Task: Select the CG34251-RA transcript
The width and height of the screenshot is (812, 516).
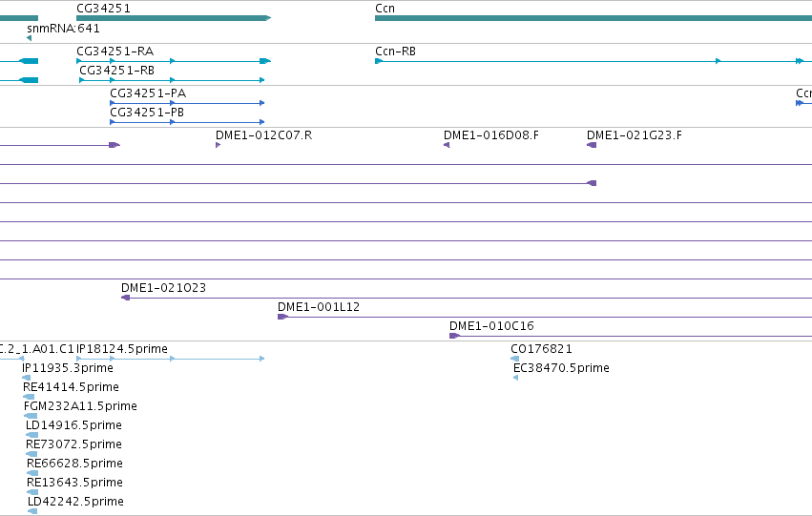Action: coord(174,61)
